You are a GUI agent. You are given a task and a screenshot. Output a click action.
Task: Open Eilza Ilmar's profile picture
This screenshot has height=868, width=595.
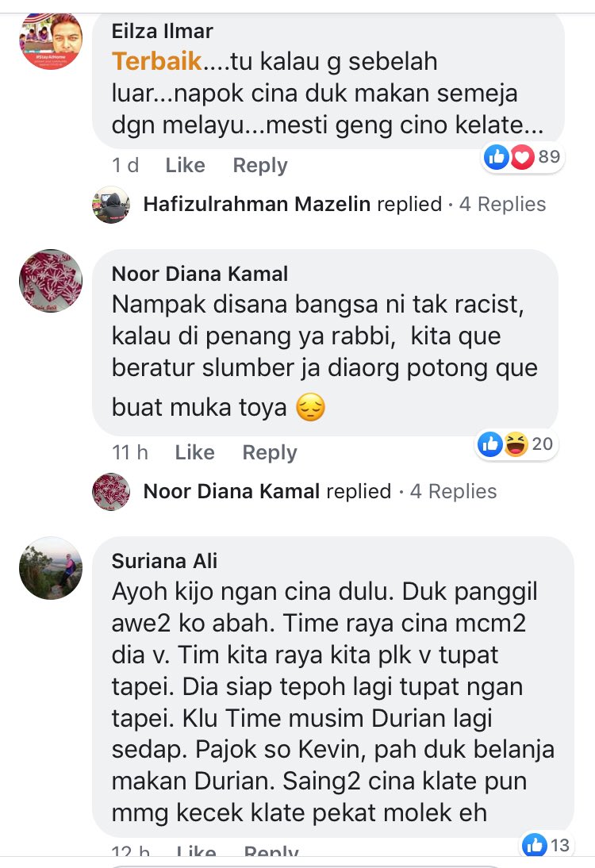click(51, 40)
